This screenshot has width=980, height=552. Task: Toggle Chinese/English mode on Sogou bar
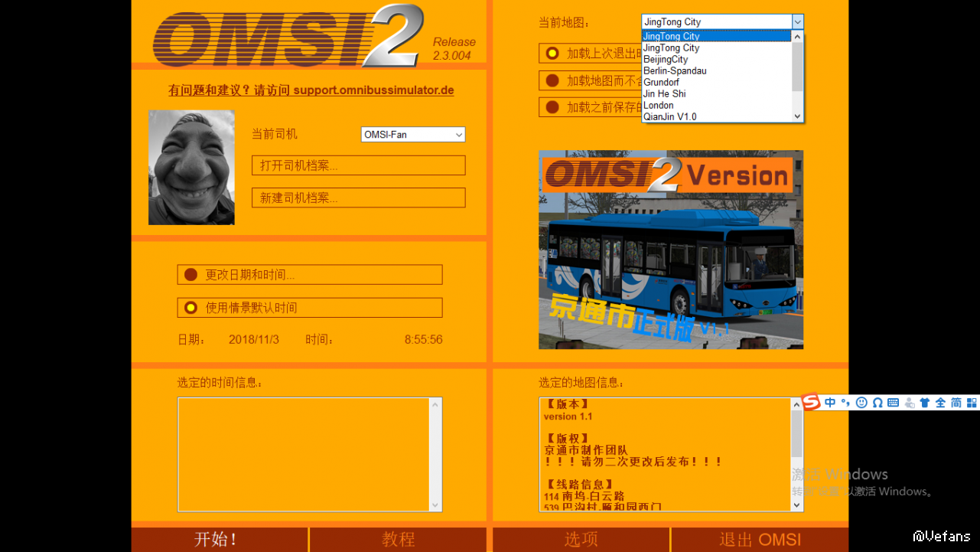830,403
